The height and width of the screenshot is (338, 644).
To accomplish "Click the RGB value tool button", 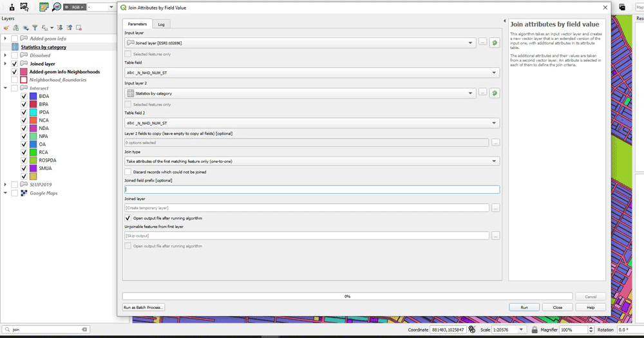I will coord(75,7).
